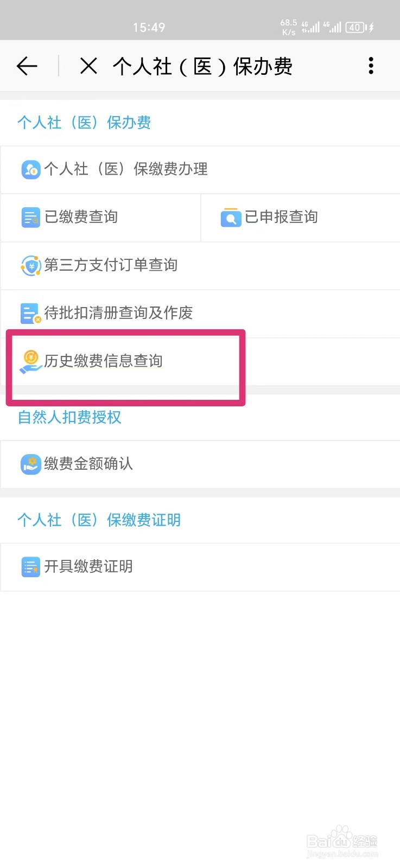Tap the 已缴费查询 document icon
Image resolution: width=400 pixels, height=868 pixels.
click(30, 218)
